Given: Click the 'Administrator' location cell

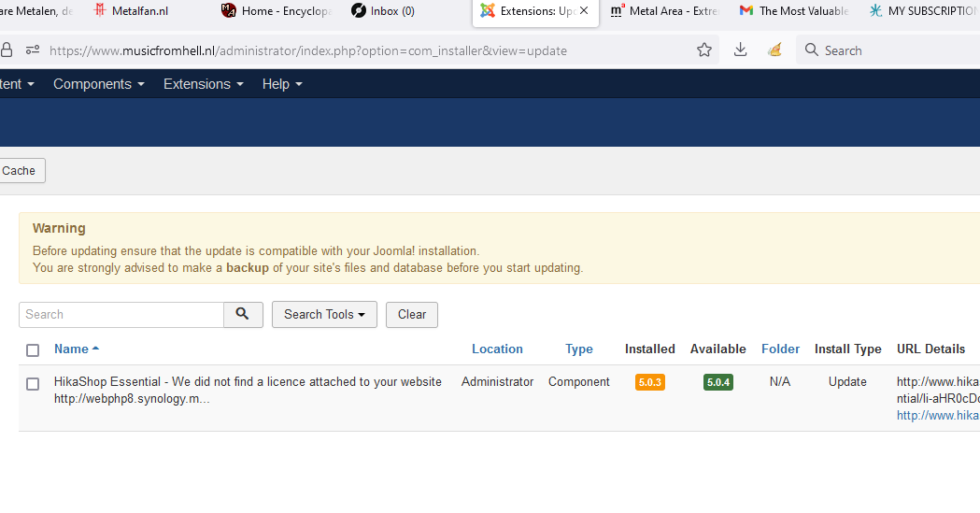Looking at the screenshot, I should pos(498,381).
